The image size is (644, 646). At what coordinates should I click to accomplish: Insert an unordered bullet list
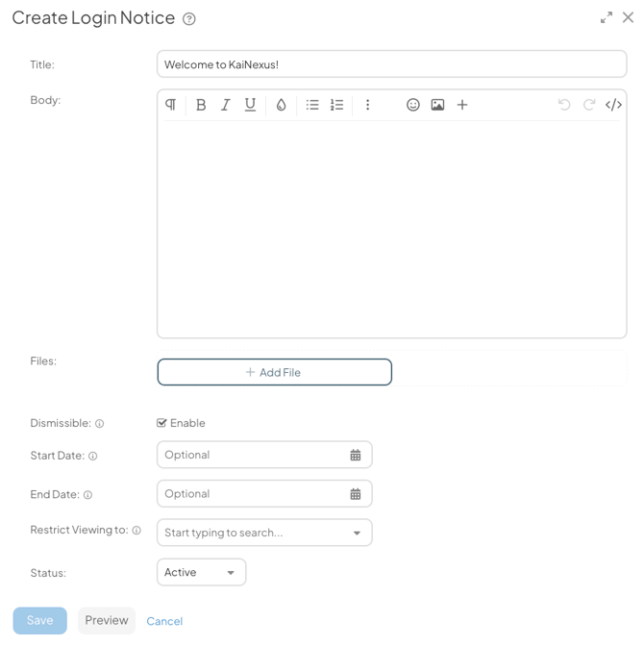click(312, 105)
